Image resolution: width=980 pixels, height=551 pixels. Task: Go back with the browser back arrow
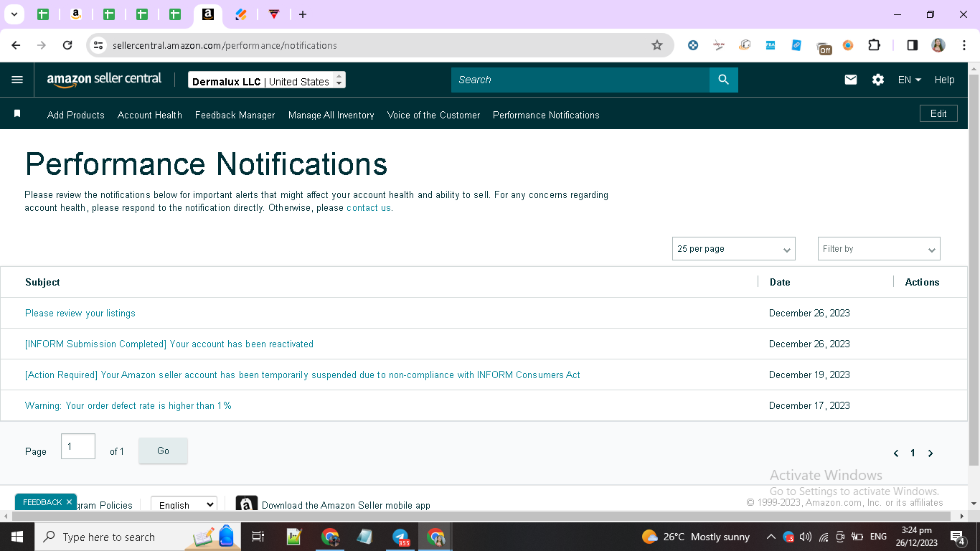(16, 45)
